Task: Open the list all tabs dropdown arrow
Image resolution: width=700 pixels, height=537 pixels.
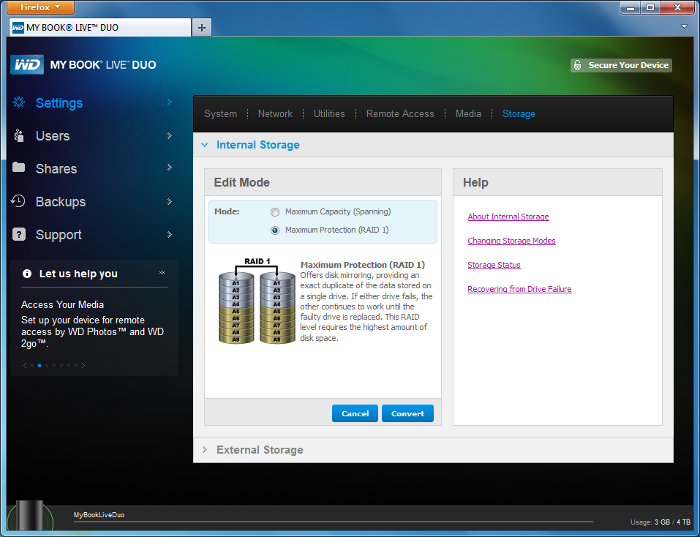Action: [x=684, y=27]
